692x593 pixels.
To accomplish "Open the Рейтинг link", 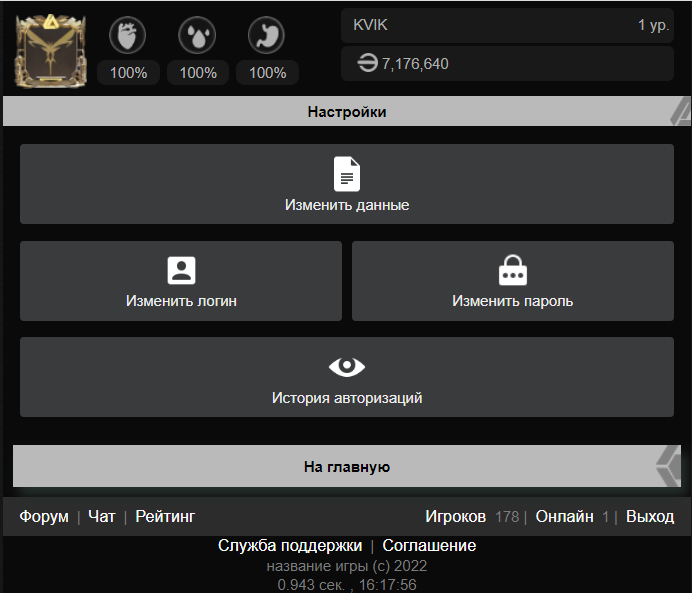I will pyautogui.click(x=165, y=516).
